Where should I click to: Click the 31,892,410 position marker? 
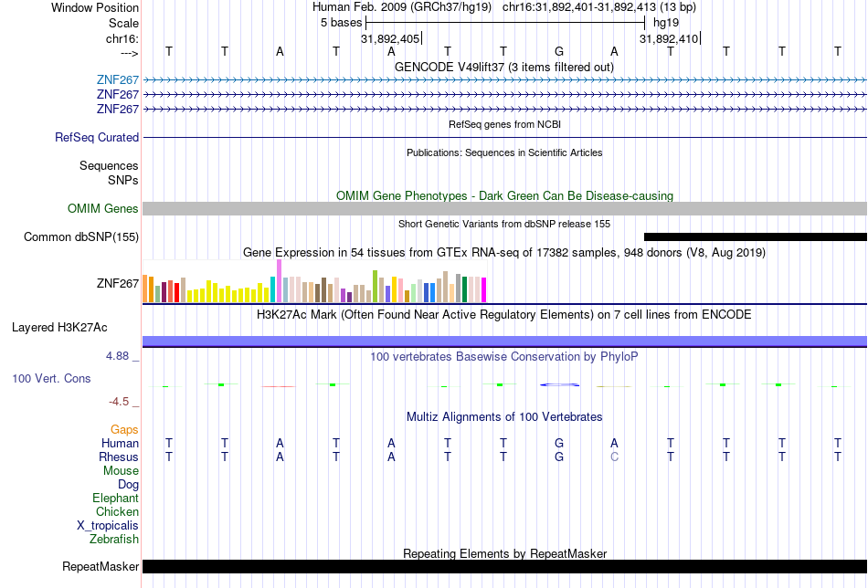669,38
